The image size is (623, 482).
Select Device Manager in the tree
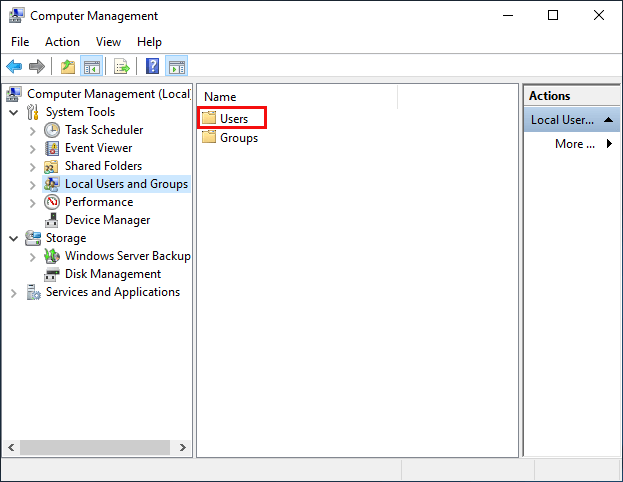[x=107, y=220]
